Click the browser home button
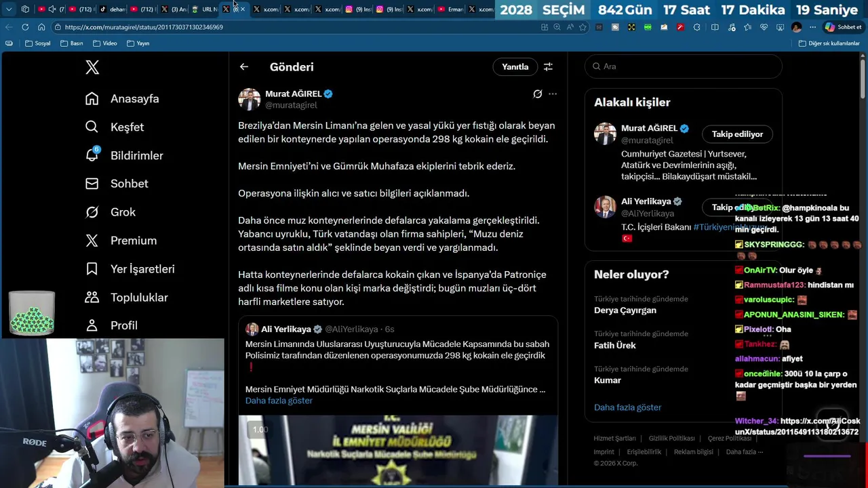 tap(41, 27)
